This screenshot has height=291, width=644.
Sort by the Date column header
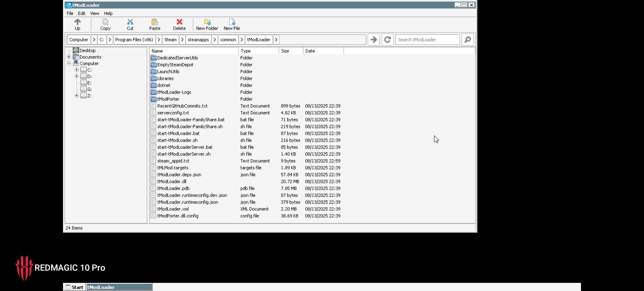tap(323, 51)
